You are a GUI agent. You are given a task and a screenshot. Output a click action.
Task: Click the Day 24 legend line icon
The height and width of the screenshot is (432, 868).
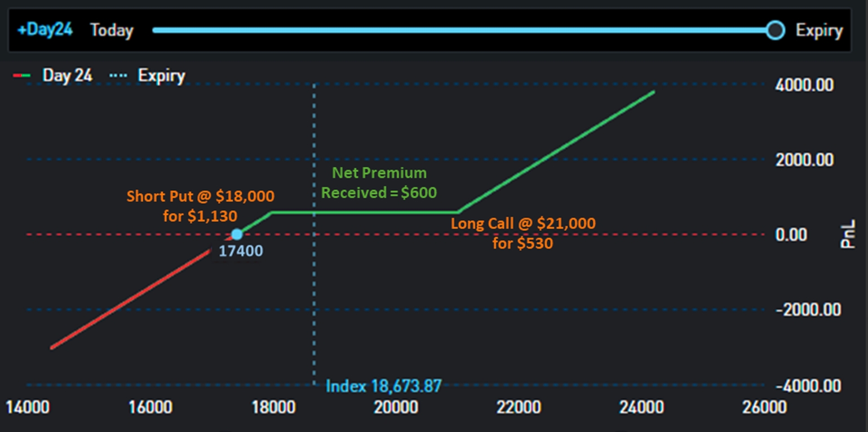coord(22,75)
